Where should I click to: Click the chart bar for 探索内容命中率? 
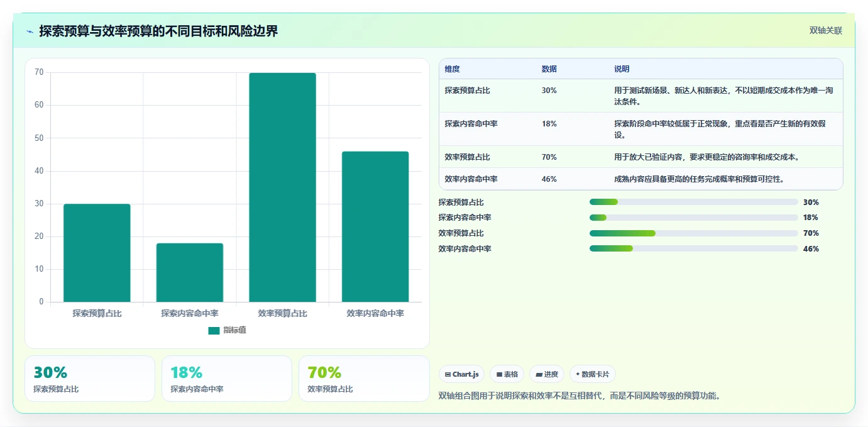[x=190, y=272]
